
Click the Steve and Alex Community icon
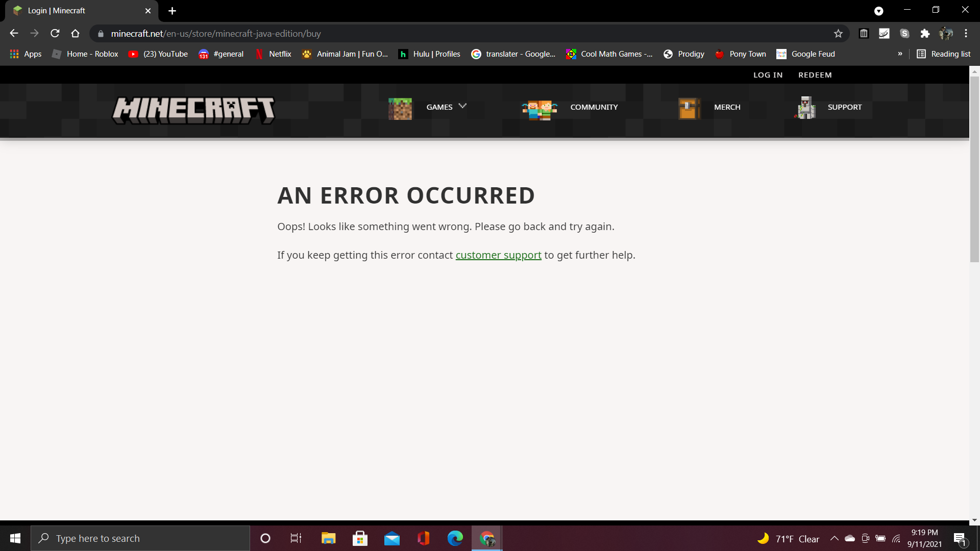point(539,109)
